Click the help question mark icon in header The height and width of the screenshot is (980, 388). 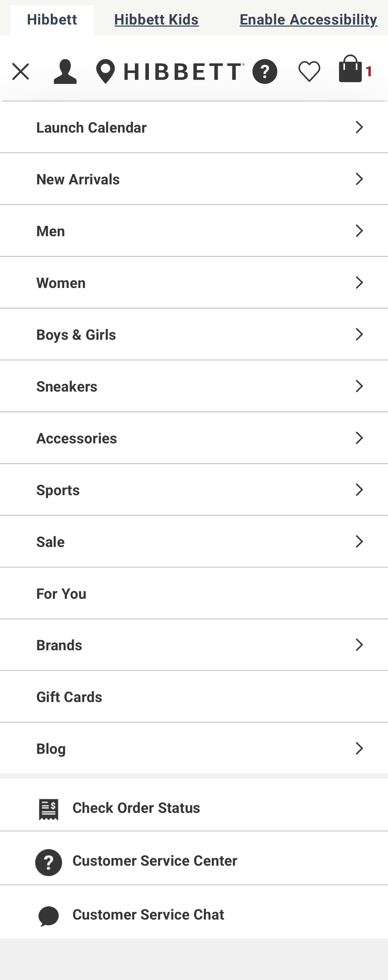(265, 71)
